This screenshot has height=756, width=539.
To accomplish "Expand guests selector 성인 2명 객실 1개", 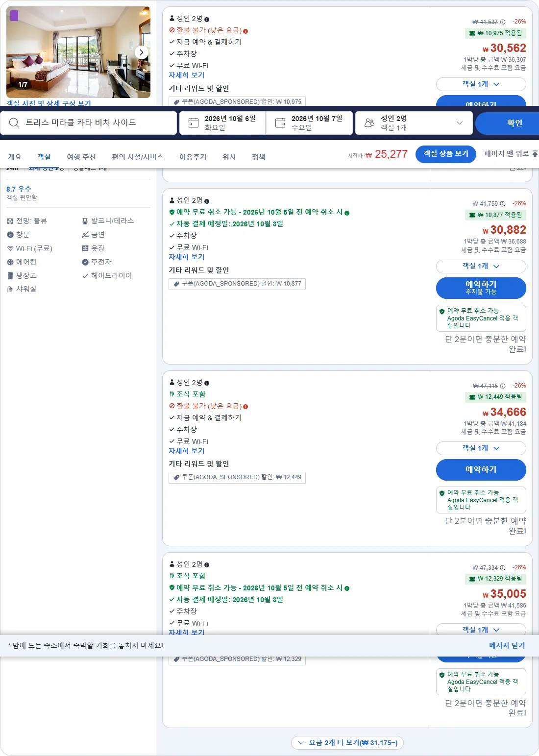I will click(x=414, y=122).
